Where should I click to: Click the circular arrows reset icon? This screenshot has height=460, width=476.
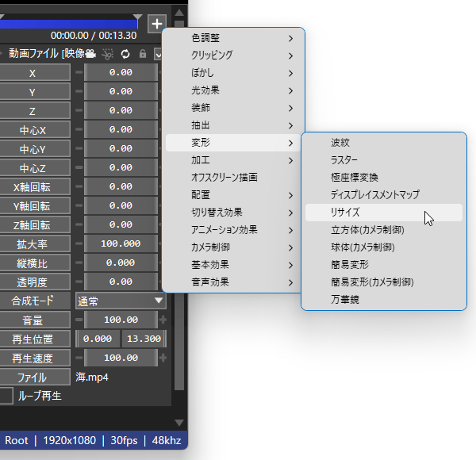point(125,54)
